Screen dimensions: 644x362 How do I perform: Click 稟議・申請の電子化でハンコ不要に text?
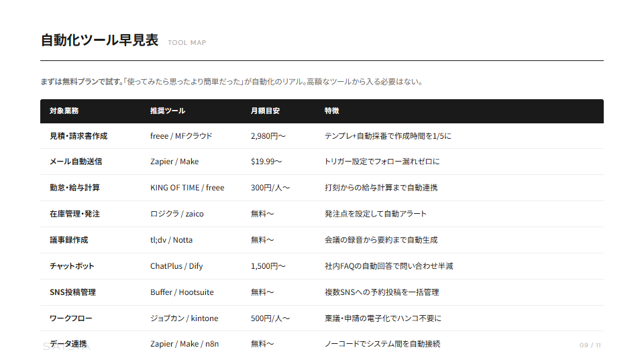[x=383, y=318]
